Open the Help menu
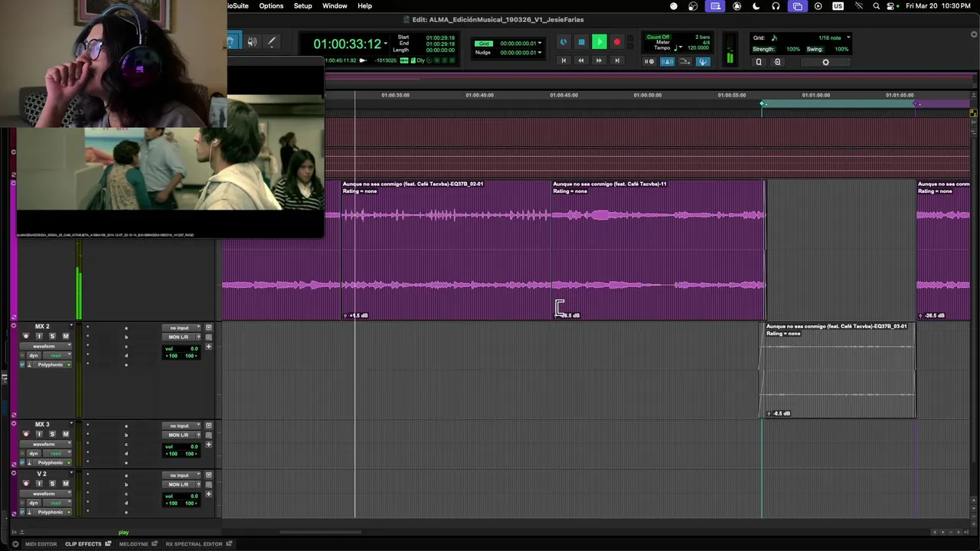 tap(364, 6)
